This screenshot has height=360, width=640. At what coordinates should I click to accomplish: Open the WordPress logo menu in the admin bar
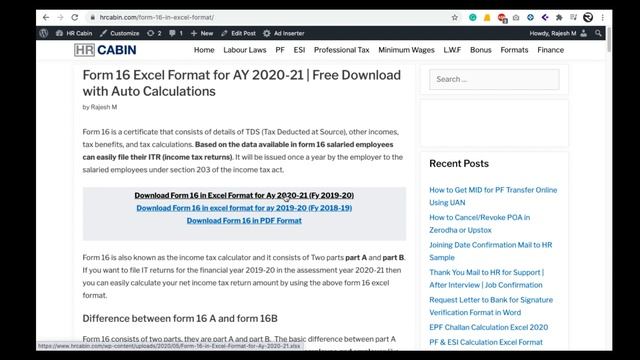point(44,33)
